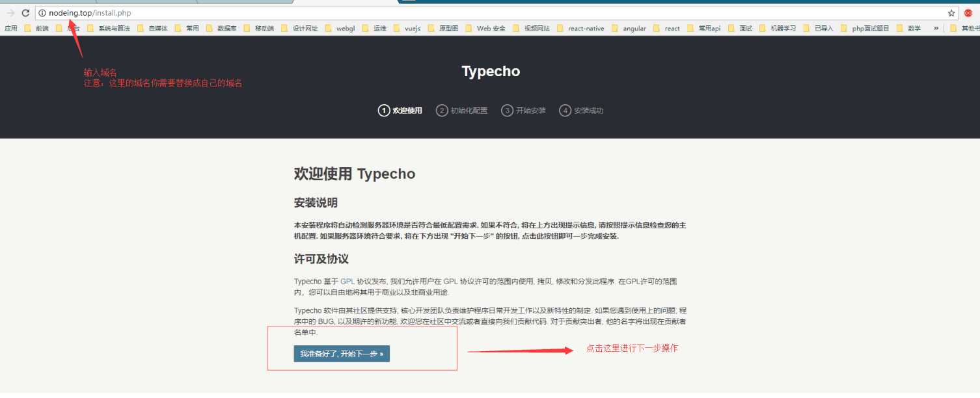The height and width of the screenshot is (398, 980).
Task: Open the 其他书签 folder on the far right
Action: pos(964,29)
